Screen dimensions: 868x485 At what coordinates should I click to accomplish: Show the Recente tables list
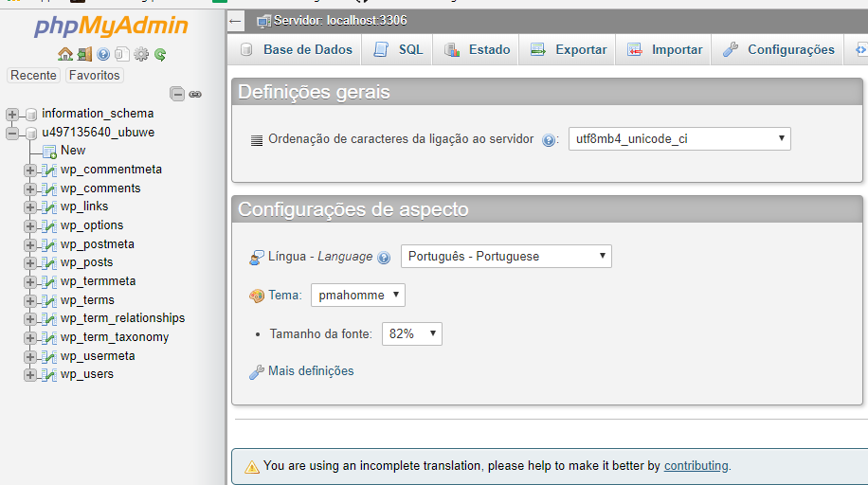(33, 75)
